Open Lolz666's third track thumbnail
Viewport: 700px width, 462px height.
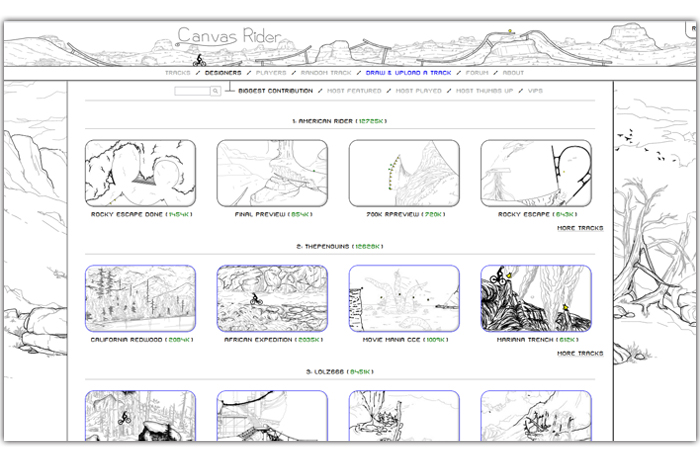tap(404, 416)
